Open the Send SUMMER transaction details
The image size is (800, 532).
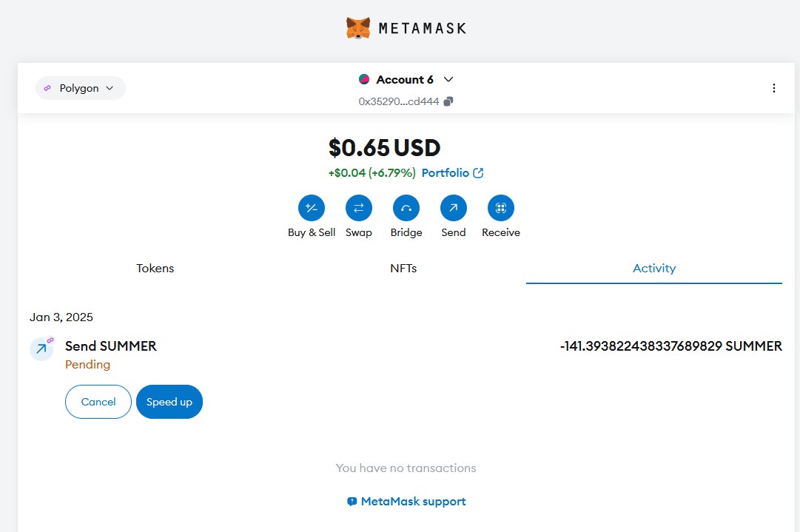111,346
